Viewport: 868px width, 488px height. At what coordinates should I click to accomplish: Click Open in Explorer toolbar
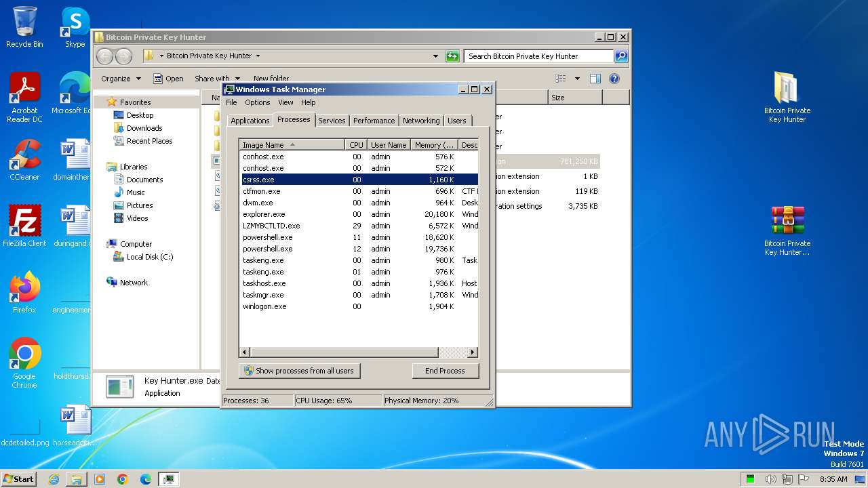(x=168, y=79)
